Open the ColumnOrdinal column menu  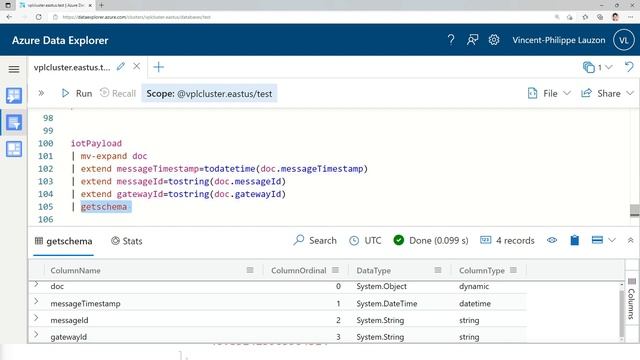pyautogui.click(x=336, y=270)
